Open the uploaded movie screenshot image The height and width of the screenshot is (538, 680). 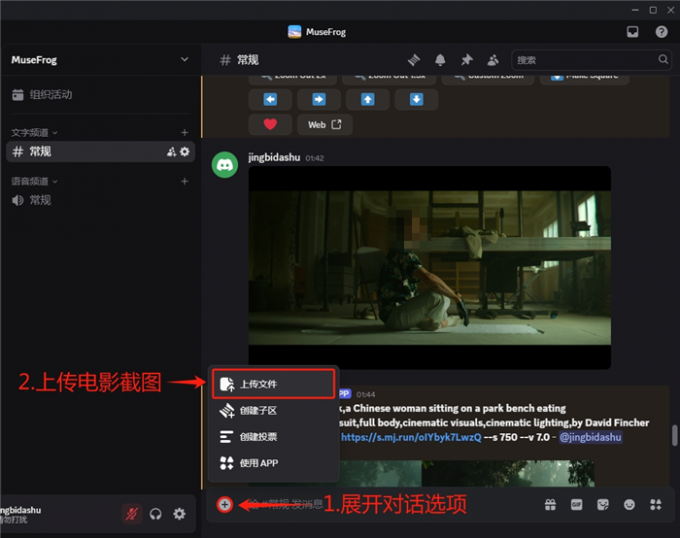430,268
